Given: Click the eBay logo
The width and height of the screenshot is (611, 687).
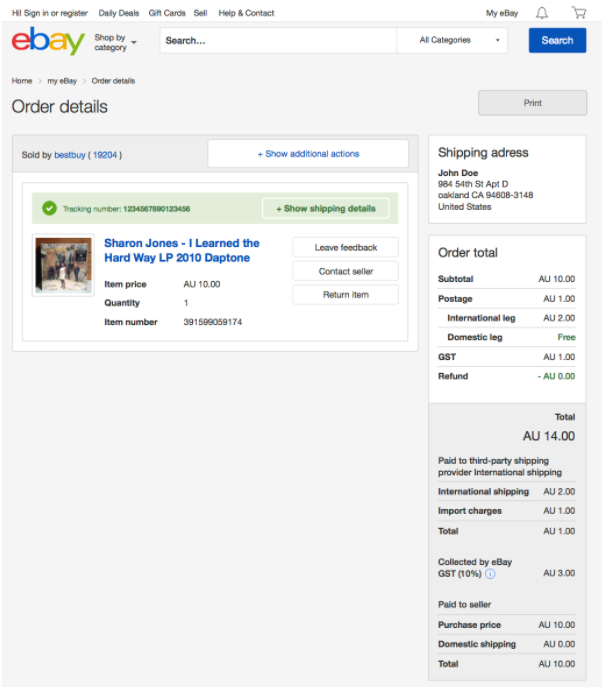Looking at the screenshot, I should 48,41.
